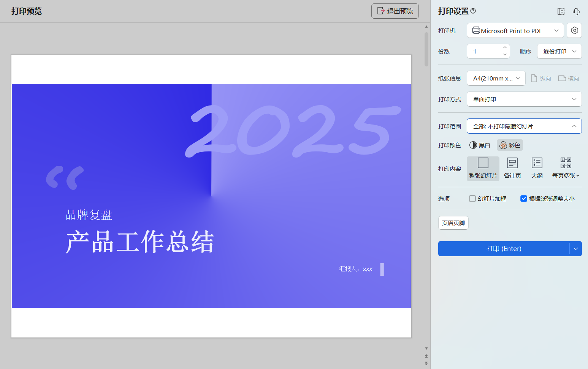Image resolution: width=588 pixels, height=369 pixels.
Task: Click the 退出预览 button
Action: pyautogui.click(x=395, y=11)
